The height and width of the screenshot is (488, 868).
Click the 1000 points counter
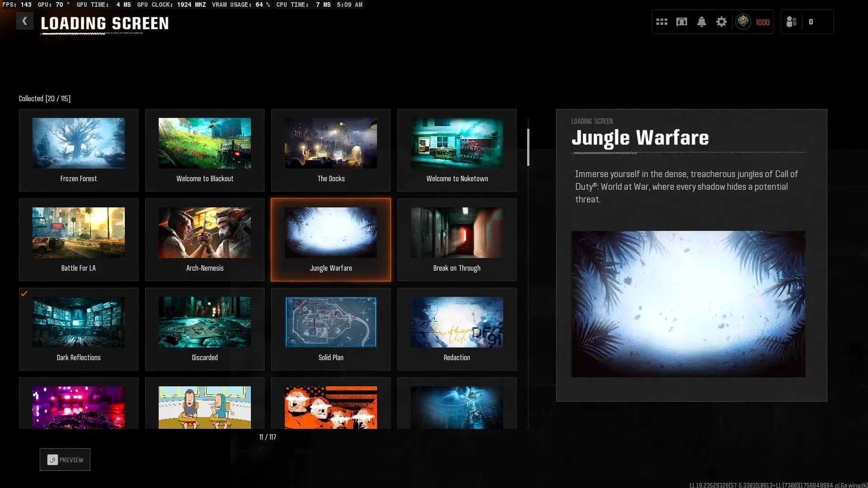[762, 22]
